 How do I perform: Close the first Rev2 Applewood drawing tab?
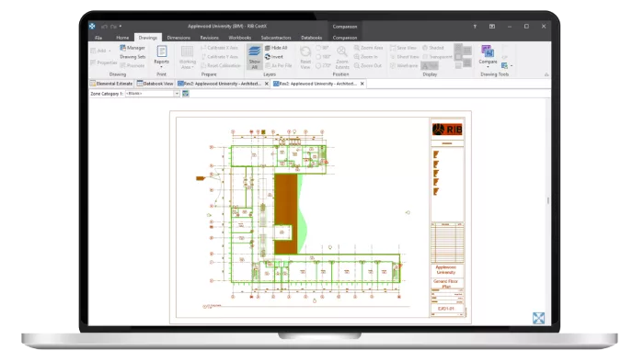pos(267,84)
